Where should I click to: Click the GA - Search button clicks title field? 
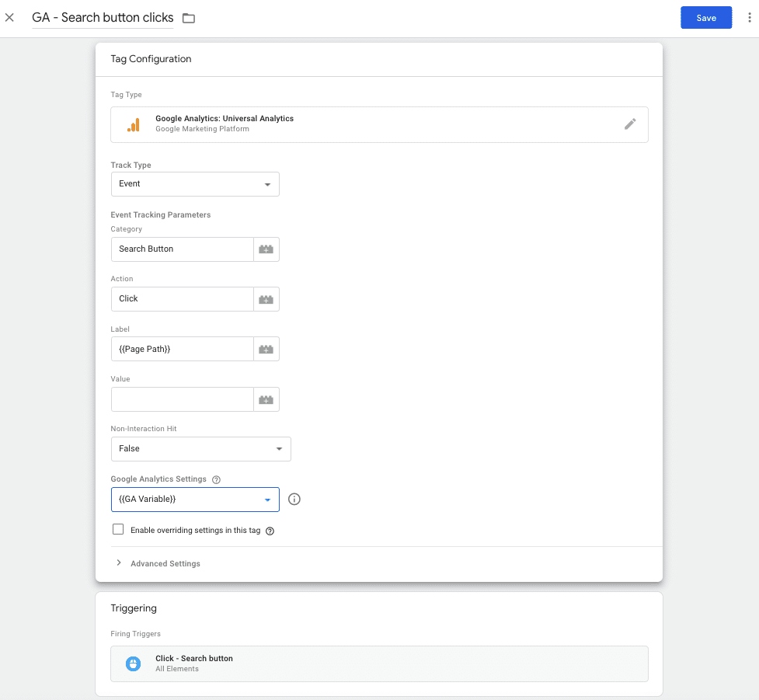(x=102, y=17)
